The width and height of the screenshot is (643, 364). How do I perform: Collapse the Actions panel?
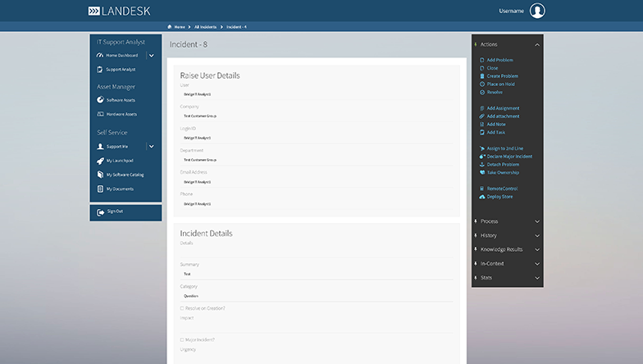(536, 44)
